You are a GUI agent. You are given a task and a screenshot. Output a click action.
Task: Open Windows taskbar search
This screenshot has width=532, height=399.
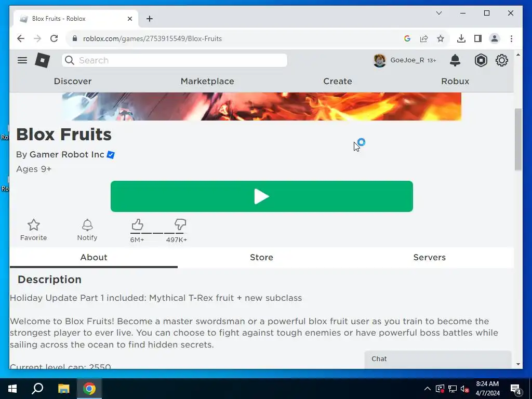pos(37,389)
